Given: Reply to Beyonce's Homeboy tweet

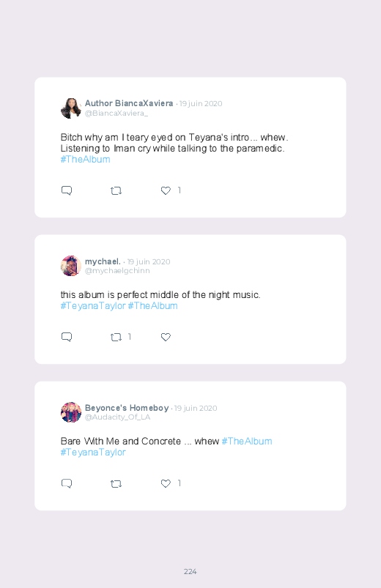Looking at the screenshot, I should click(67, 483).
